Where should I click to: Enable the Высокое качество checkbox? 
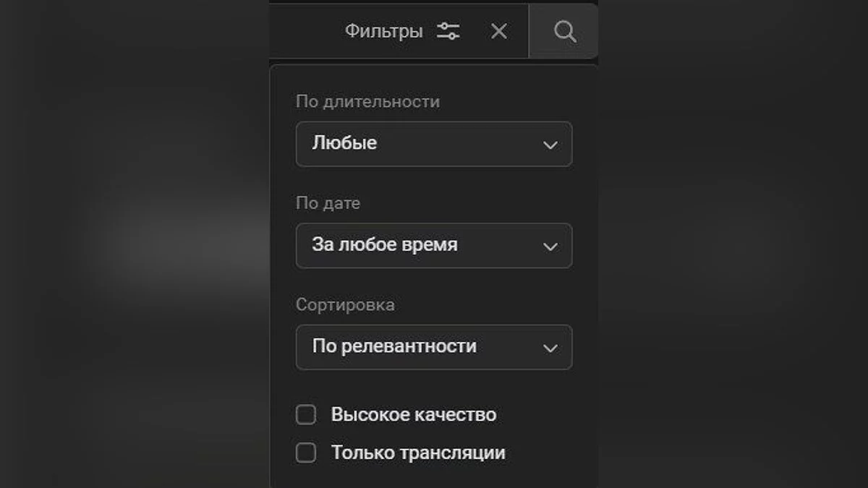pyautogui.click(x=306, y=415)
